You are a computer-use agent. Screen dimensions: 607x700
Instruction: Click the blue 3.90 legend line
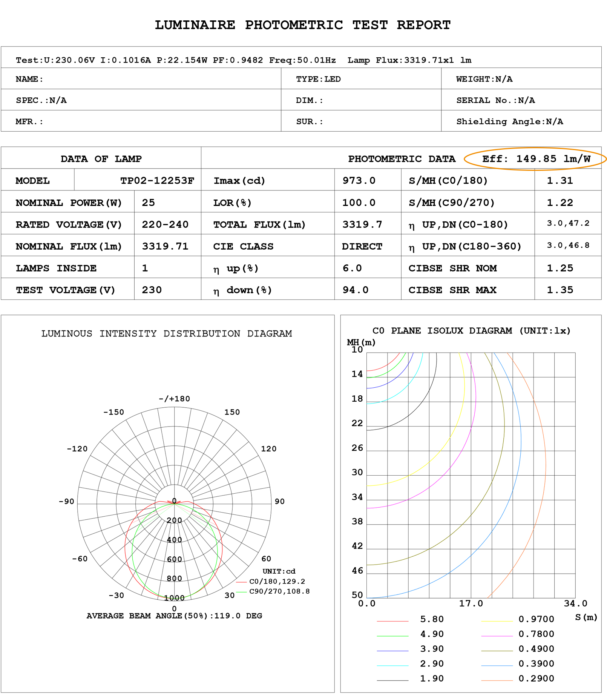tap(393, 651)
